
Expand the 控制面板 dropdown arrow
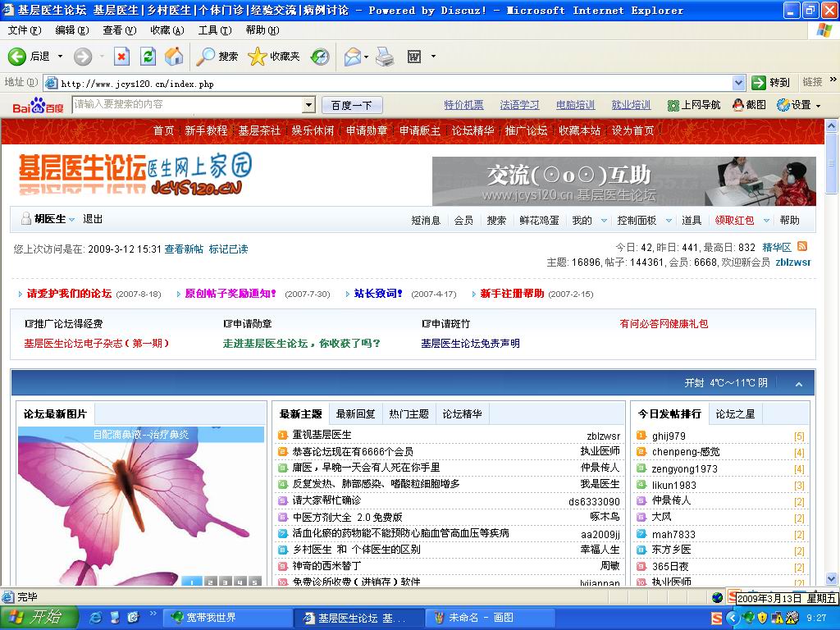[x=669, y=221]
